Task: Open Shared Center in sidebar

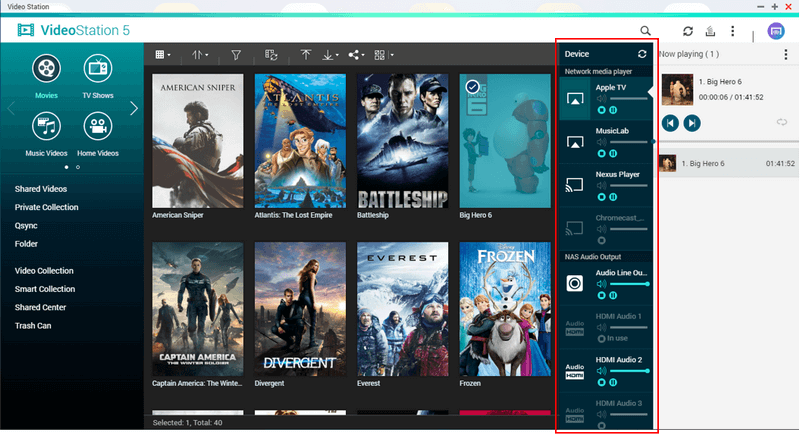Action: coord(40,307)
